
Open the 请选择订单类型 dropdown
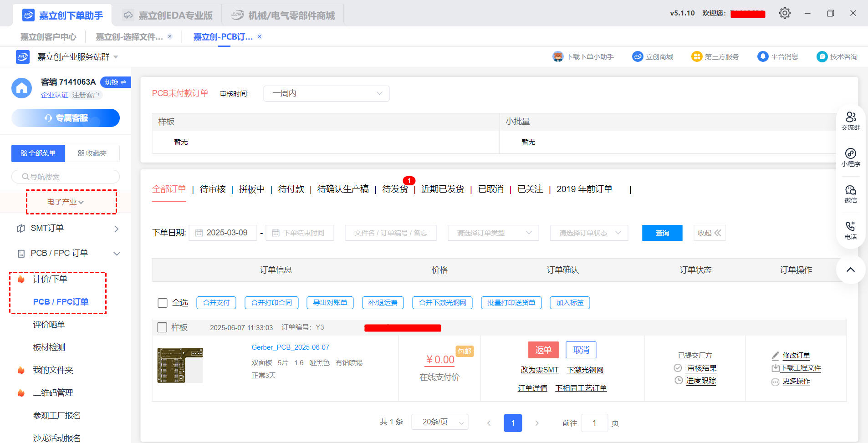[x=493, y=233]
